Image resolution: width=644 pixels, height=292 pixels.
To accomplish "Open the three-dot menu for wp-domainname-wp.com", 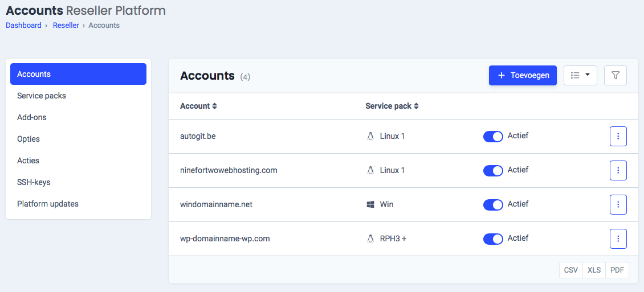I will click(618, 239).
